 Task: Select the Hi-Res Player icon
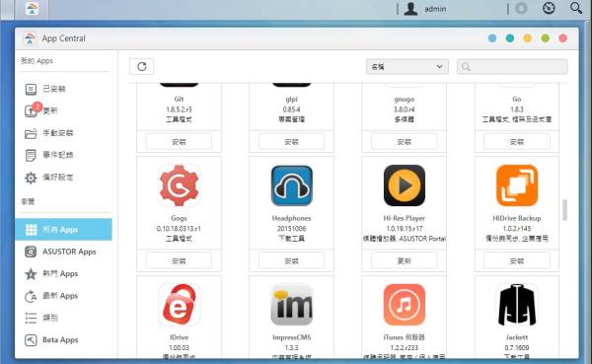point(404,185)
